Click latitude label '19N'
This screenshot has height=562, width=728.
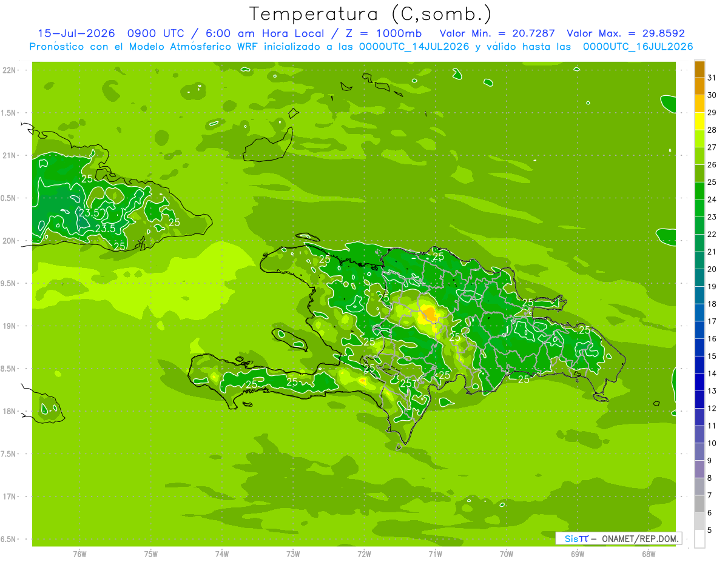[8, 326]
